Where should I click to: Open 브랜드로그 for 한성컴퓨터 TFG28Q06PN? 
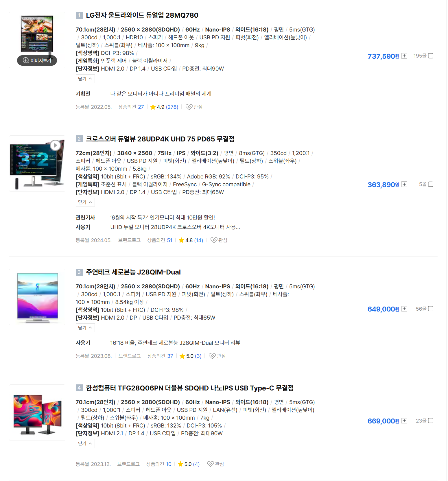(128, 464)
